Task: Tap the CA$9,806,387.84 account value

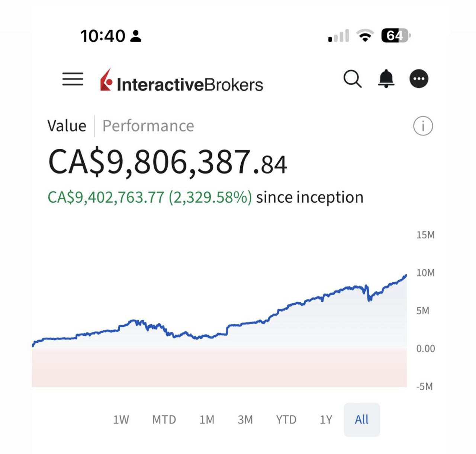Action: click(x=167, y=162)
